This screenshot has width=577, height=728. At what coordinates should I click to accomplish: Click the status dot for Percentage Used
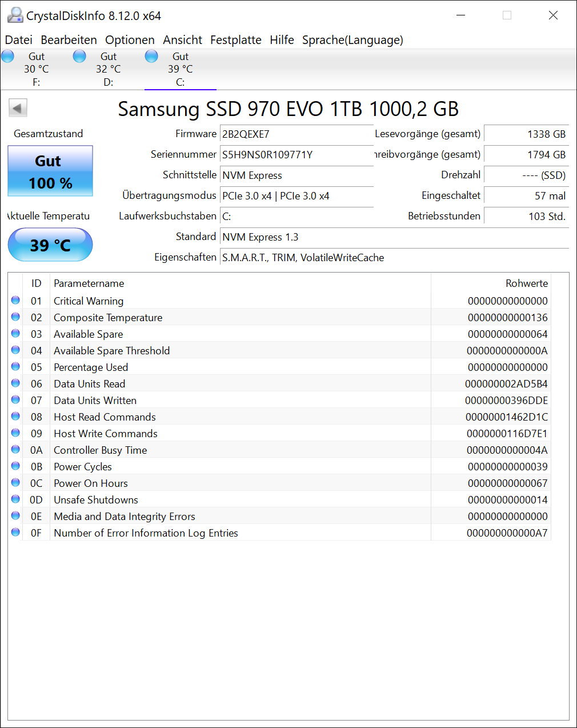click(15, 366)
